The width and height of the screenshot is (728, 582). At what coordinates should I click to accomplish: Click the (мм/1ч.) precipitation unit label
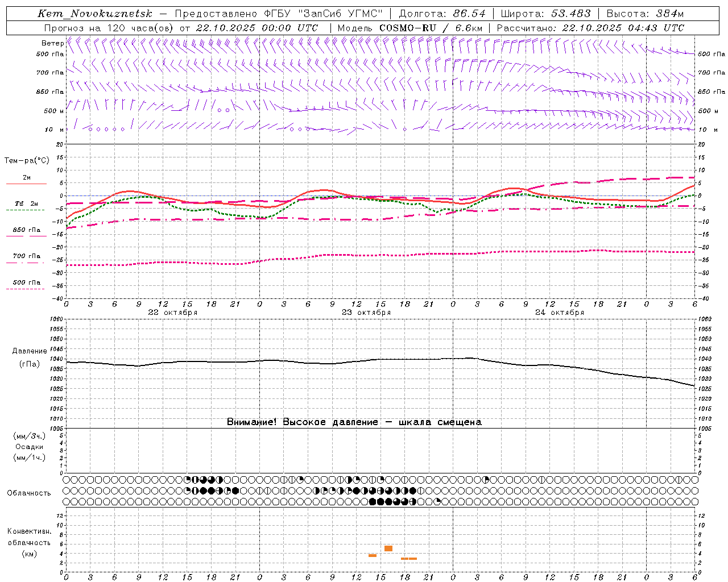(30, 458)
